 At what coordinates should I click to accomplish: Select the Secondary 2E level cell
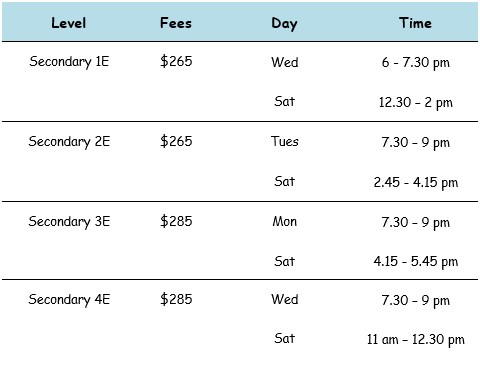click(x=69, y=142)
